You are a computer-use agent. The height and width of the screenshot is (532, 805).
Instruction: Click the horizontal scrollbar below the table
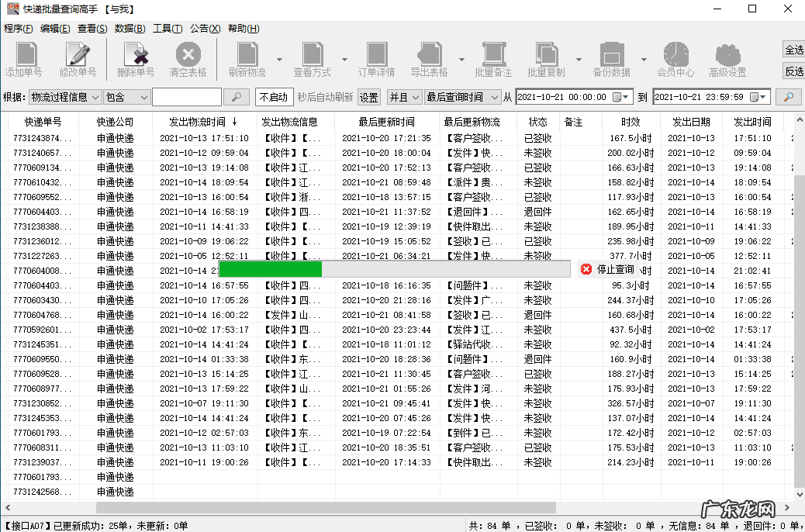[388, 507]
